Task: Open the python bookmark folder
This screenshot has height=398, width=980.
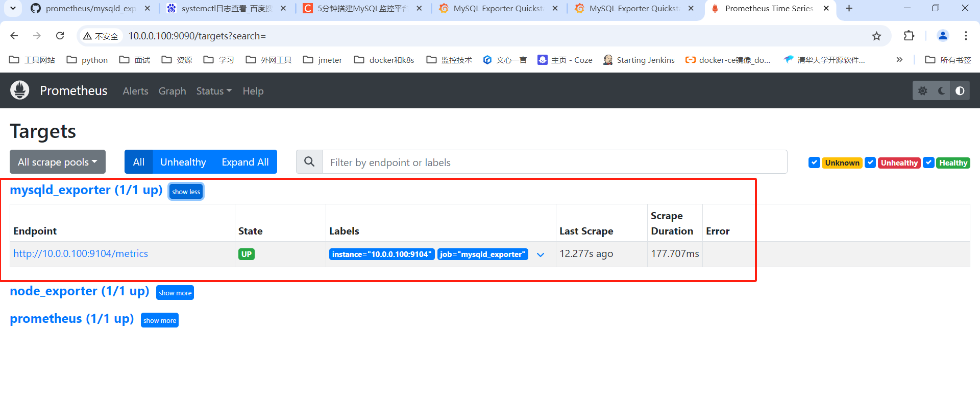Action: coord(87,60)
